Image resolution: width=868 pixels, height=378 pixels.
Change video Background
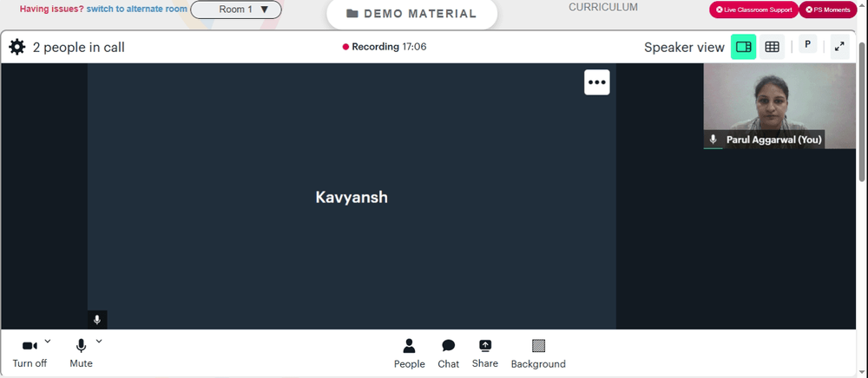point(538,354)
